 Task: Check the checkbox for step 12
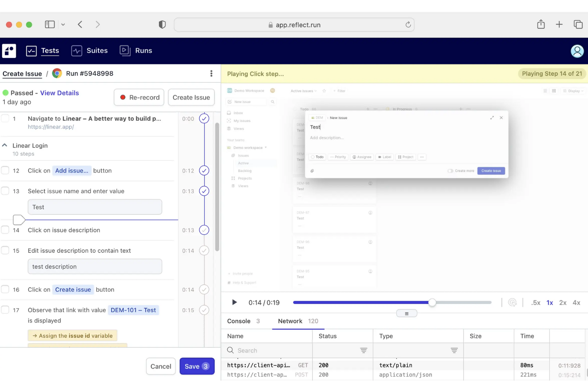(x=5, y=170)
